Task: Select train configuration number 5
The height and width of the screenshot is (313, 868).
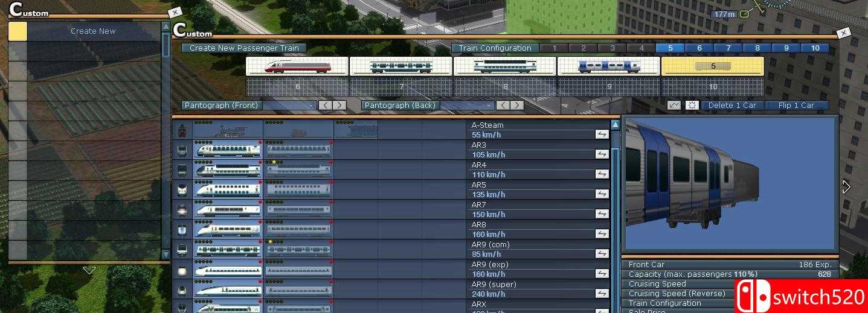Action: (670, 48)
